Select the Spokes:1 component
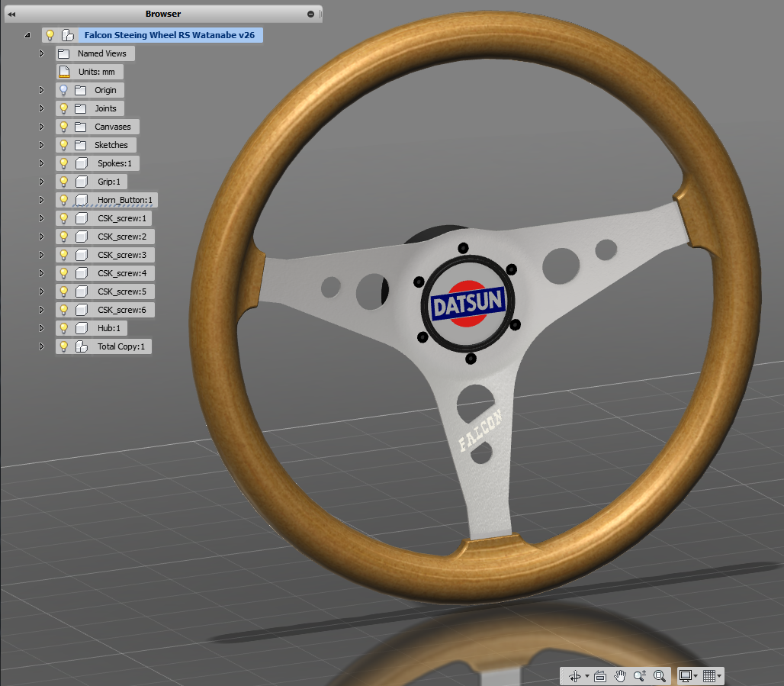The height and width of the screenshot is (686, 784). point(114,163)
